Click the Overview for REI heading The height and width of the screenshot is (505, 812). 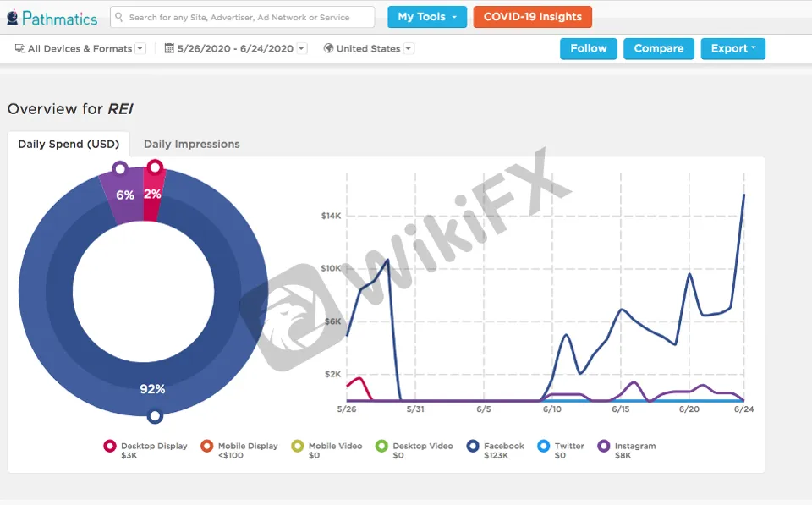pyautogui.click(x=70, y=109)
